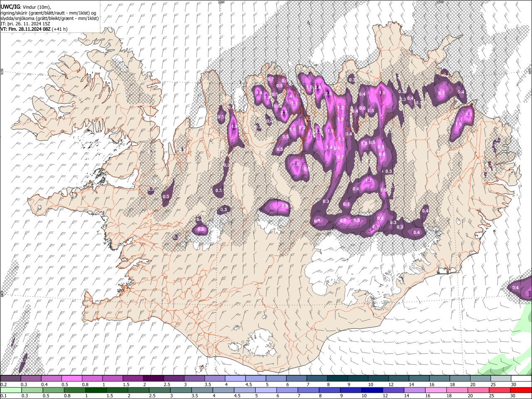
Task: Click the '14' label in top legend row
Action: click(411, 384)
